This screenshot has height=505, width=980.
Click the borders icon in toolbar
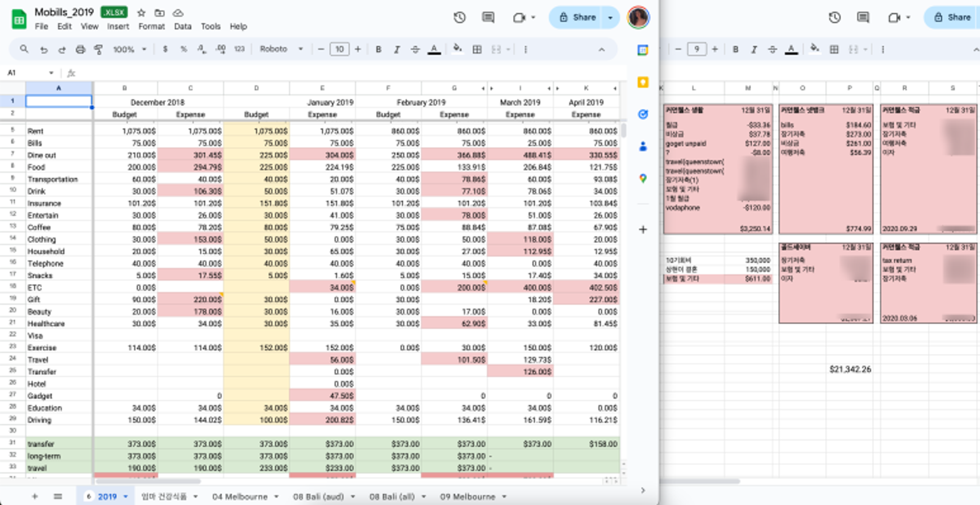pyautogui.click(x=477, y=50)
